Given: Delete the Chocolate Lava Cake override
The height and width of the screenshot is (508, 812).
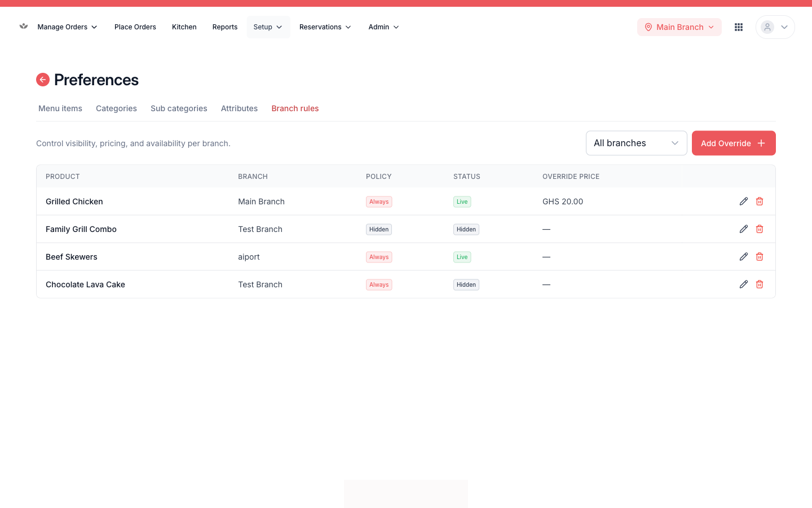Looking at the screenshot, I should pos(760,284).
